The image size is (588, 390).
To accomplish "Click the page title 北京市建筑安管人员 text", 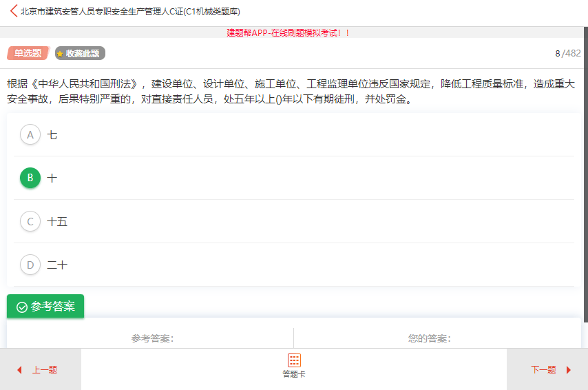I will (130, 11).
